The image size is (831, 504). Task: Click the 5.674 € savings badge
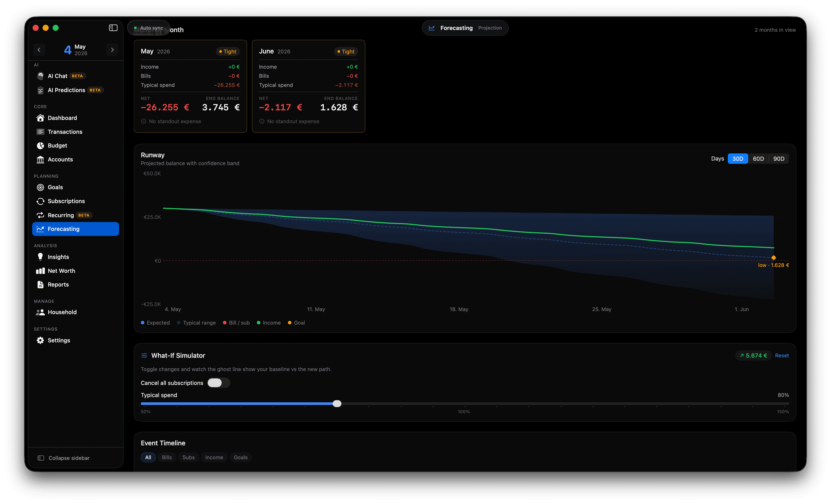point(753,355)
